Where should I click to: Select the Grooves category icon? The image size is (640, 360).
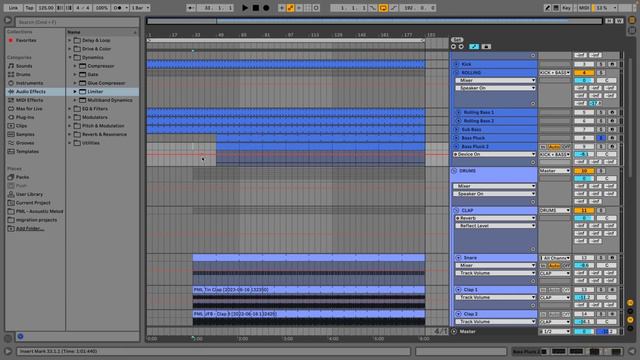(11, 143)
